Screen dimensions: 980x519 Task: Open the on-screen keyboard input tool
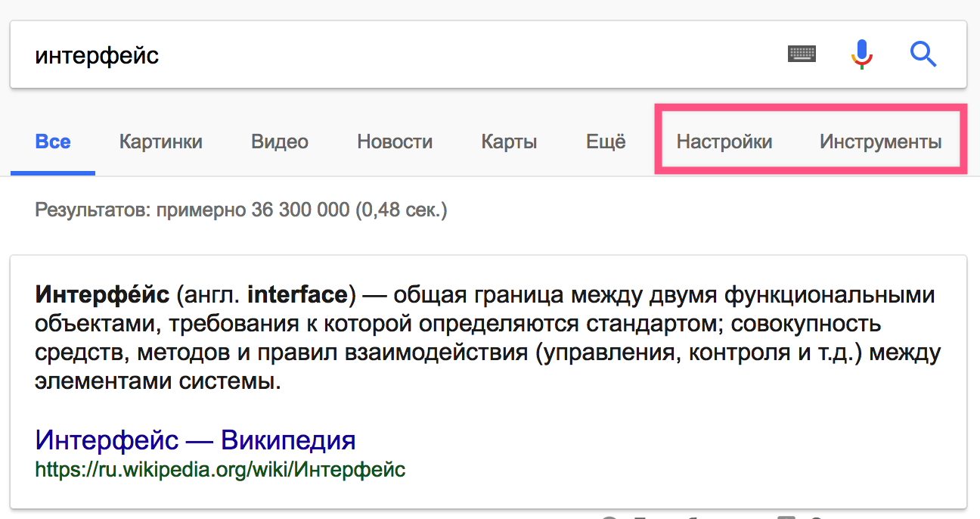pyautogui.click(x=802, y=54)
